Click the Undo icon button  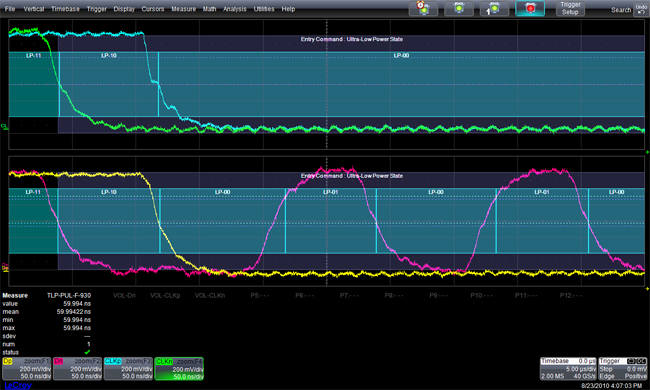641,9
